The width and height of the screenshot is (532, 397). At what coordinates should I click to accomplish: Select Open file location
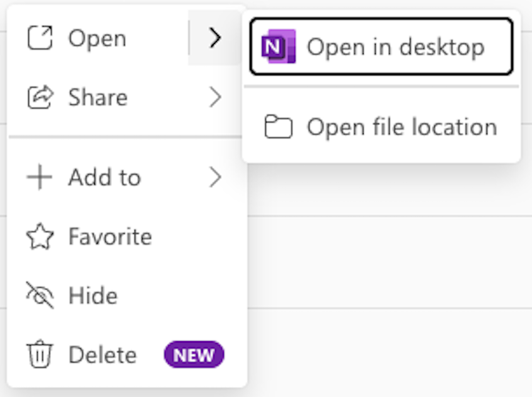pyautogui.click(x=381, y=127)
